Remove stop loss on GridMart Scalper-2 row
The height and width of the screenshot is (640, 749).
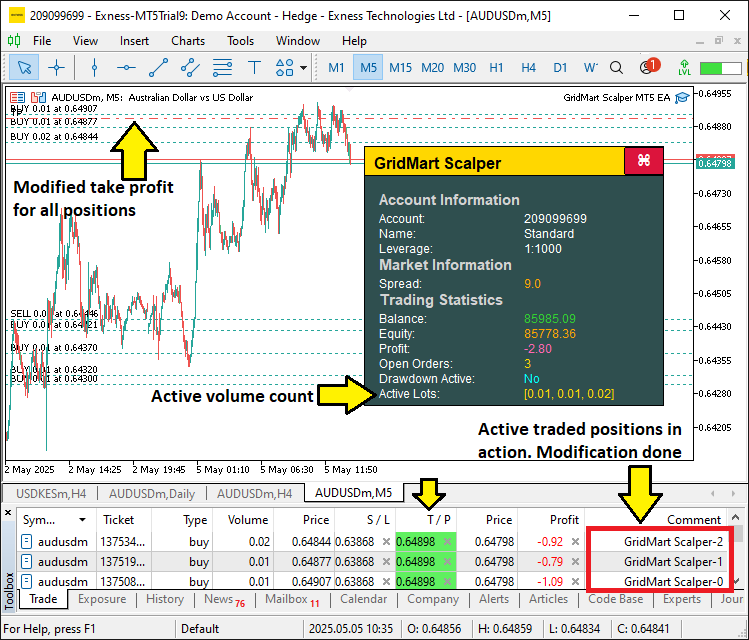click(x=386, y=542)
